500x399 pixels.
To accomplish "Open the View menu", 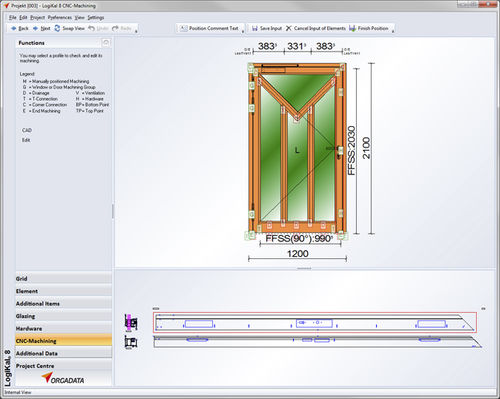I will (79, 17).
